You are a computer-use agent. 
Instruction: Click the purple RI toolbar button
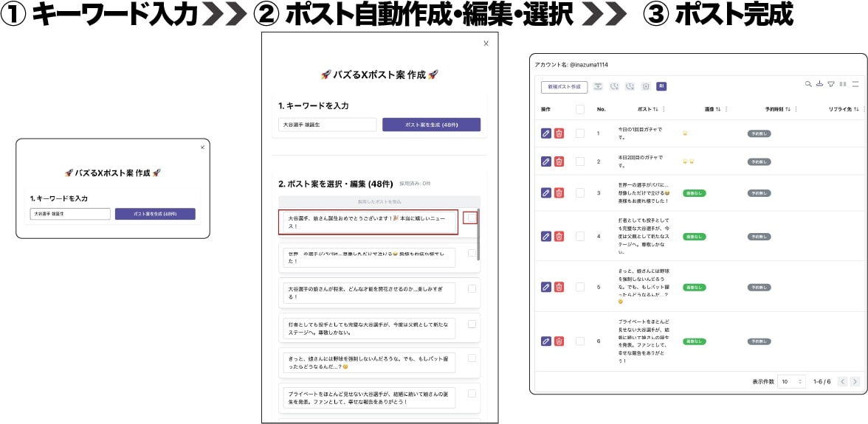(661, 86)
